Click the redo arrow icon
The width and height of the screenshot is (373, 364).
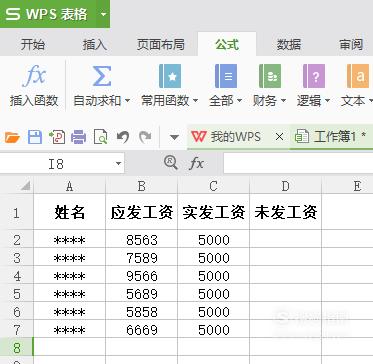145,137
